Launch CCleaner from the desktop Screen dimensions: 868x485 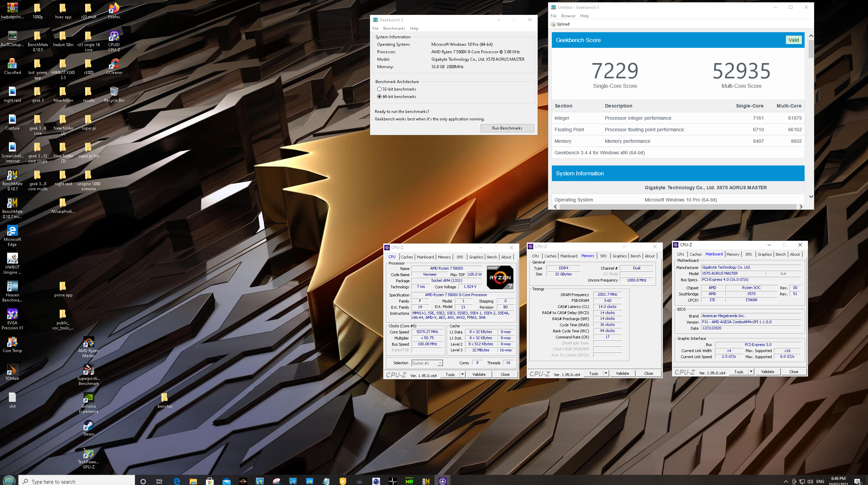[114, 66]
